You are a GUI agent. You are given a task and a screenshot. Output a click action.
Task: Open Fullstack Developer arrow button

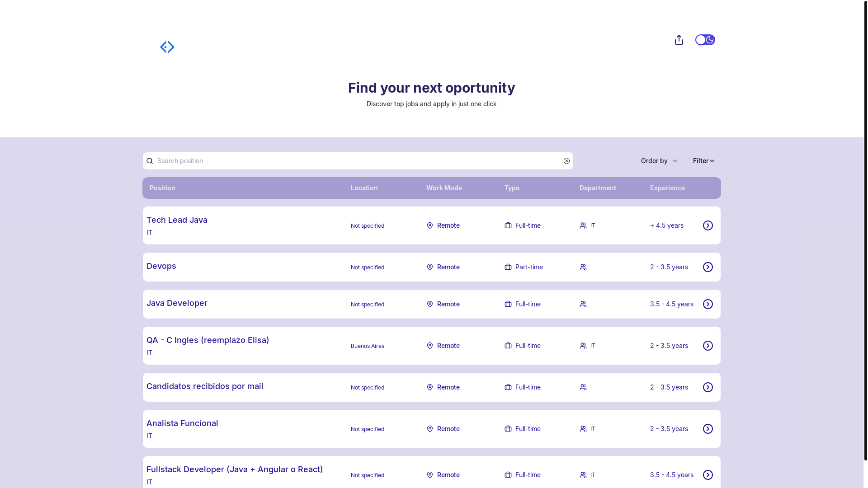click(708, 475)
